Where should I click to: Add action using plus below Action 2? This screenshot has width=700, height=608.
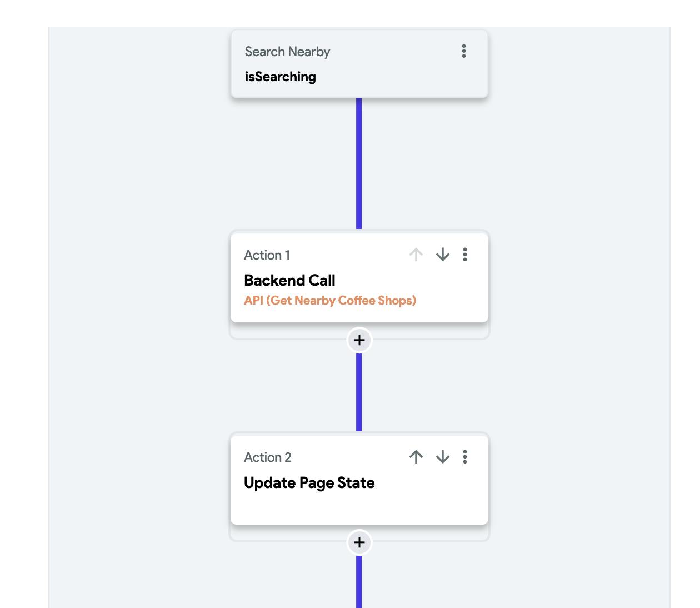pyautogui.click(x=359, y=542)
